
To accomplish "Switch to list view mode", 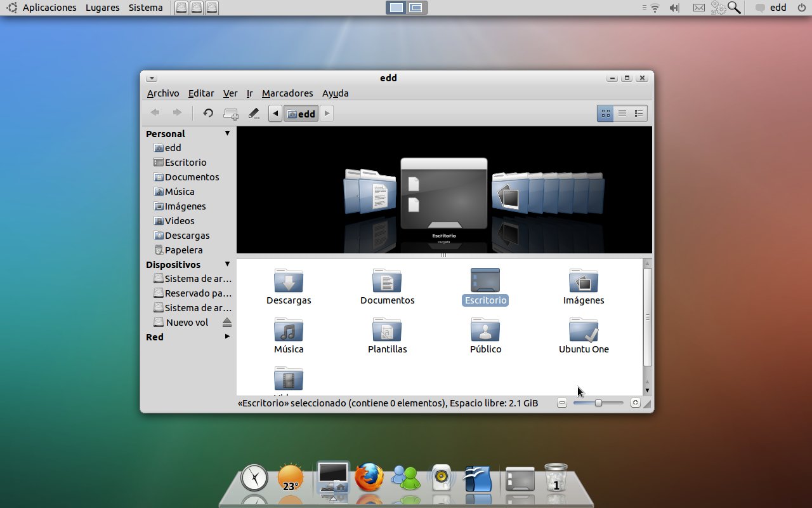I will coord(622,113).
